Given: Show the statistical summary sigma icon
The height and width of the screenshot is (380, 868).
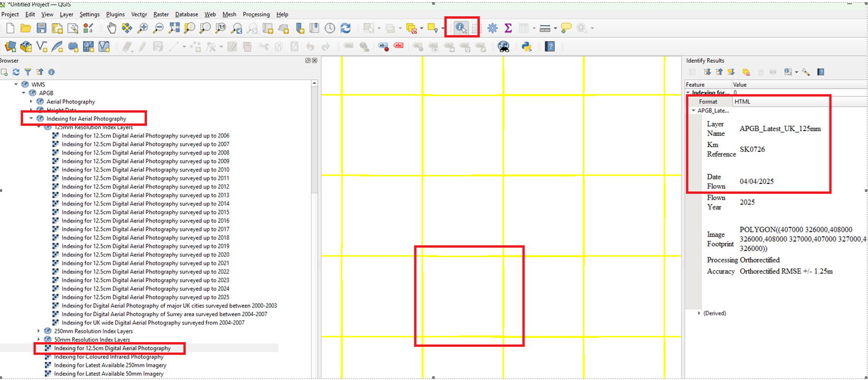Looking at the screenshot, I should tap(508, 28).
